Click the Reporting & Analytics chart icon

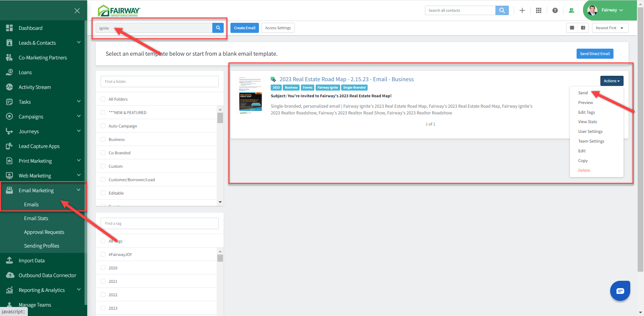point(9,290)
